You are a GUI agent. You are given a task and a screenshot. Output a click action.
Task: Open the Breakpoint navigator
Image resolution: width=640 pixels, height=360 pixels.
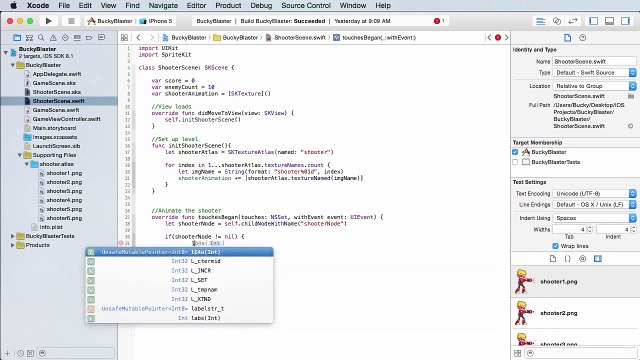coord(89,38)
